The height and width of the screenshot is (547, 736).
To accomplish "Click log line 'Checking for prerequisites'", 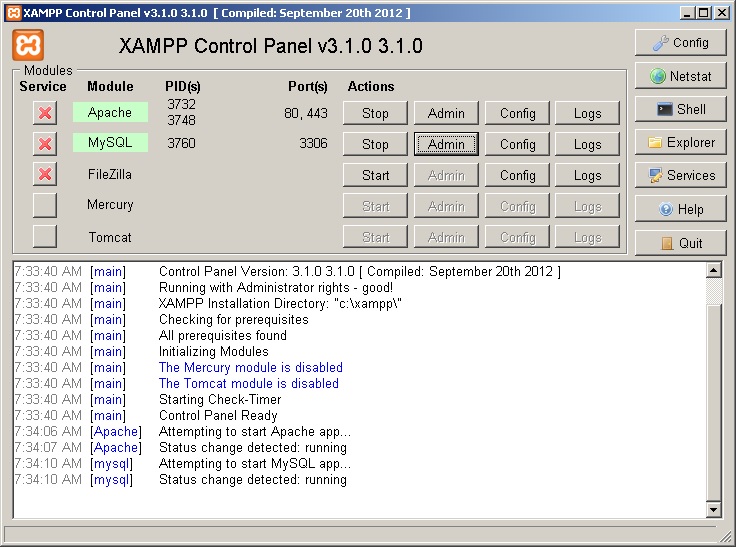I will (234, 319).
